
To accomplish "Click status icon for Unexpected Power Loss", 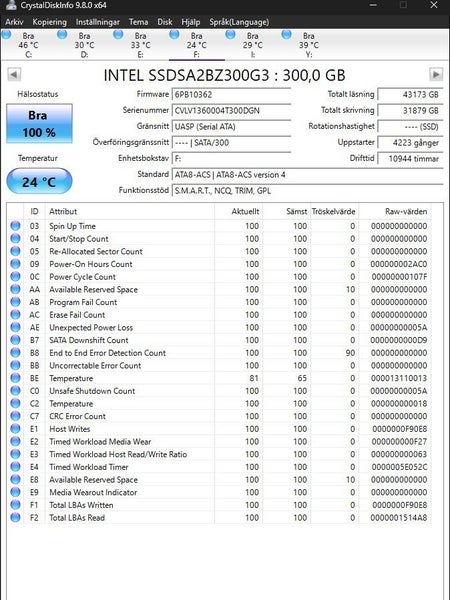I will (15, 327).
